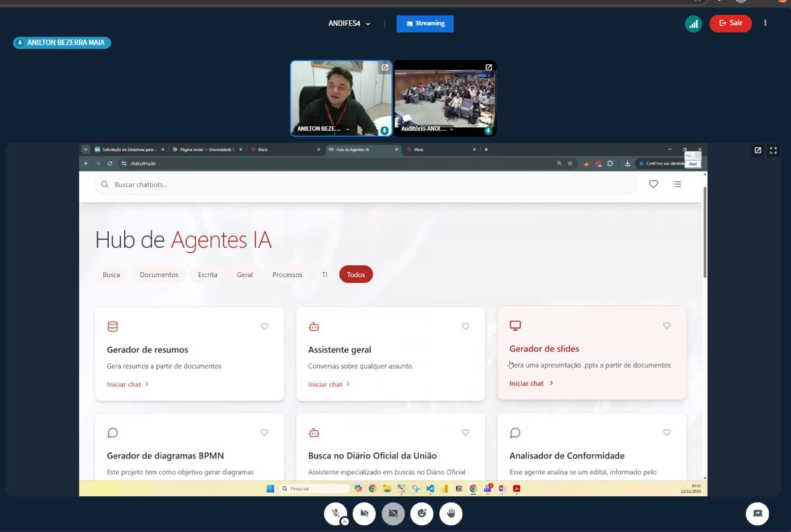
Task: Detach shared screen into new window
Action: click(758, 150)
